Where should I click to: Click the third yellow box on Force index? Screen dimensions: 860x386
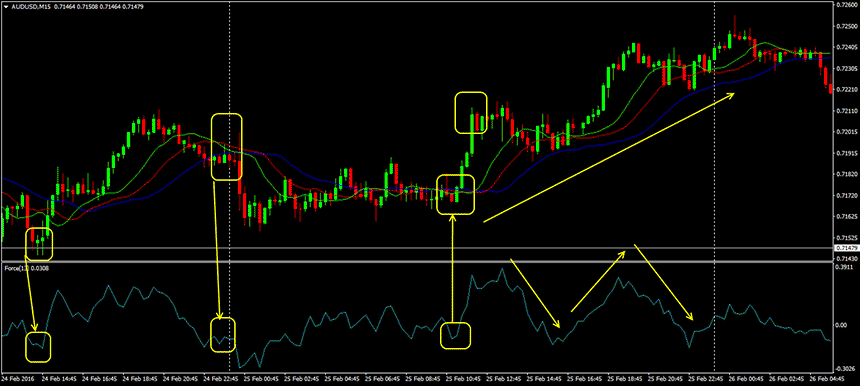tap(456, 336)
